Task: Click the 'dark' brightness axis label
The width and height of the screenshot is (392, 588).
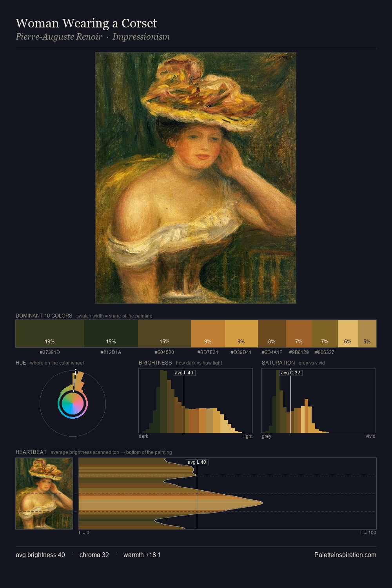Action: (x=143, y=436)
